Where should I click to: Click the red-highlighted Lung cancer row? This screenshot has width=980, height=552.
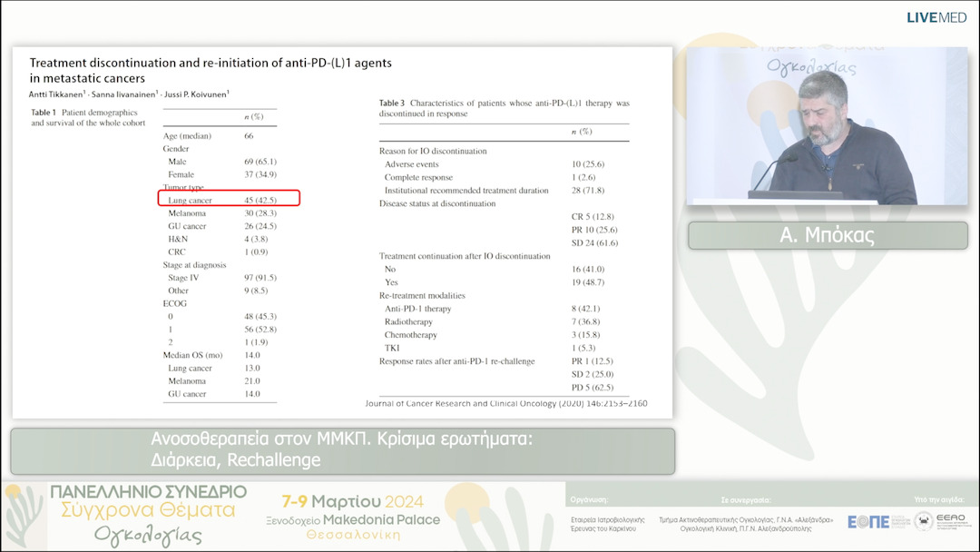[x=229, y=198]
